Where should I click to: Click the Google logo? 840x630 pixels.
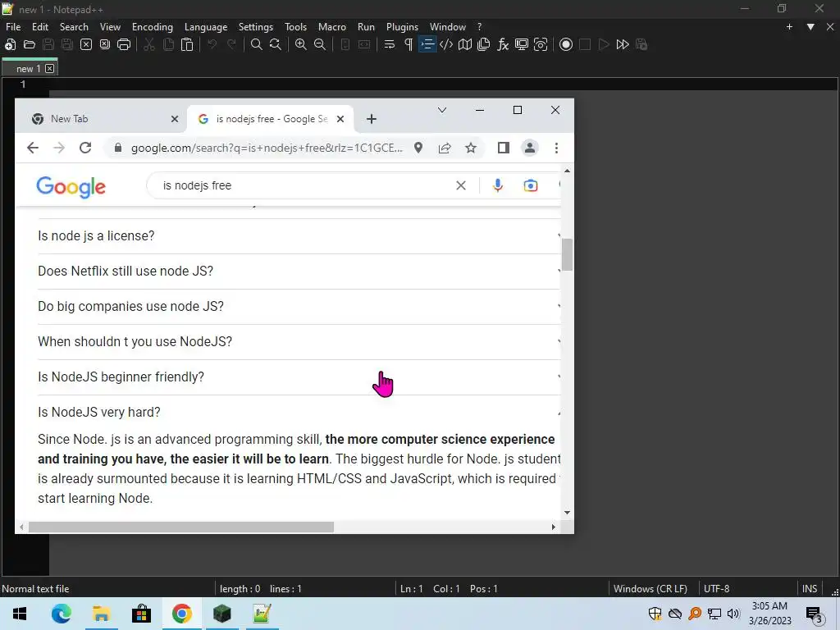click(x=71, y=186)
